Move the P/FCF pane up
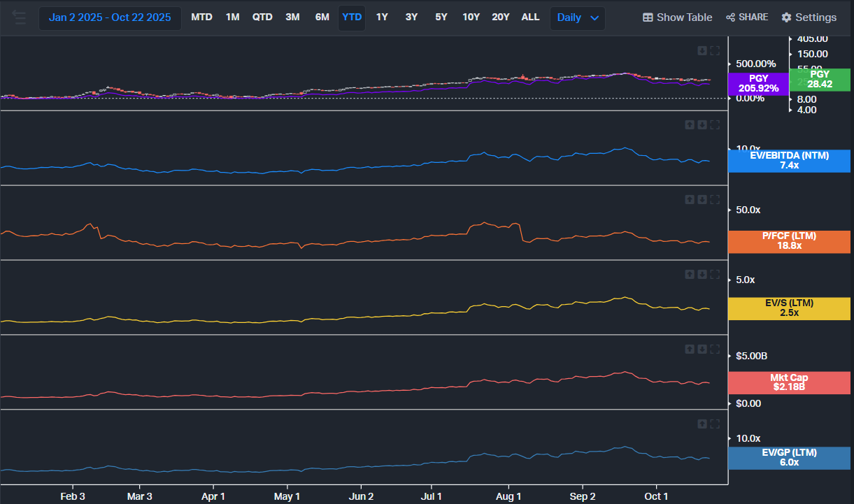The height and width of the screenshot is (504, 854). (x=690, y=200)
